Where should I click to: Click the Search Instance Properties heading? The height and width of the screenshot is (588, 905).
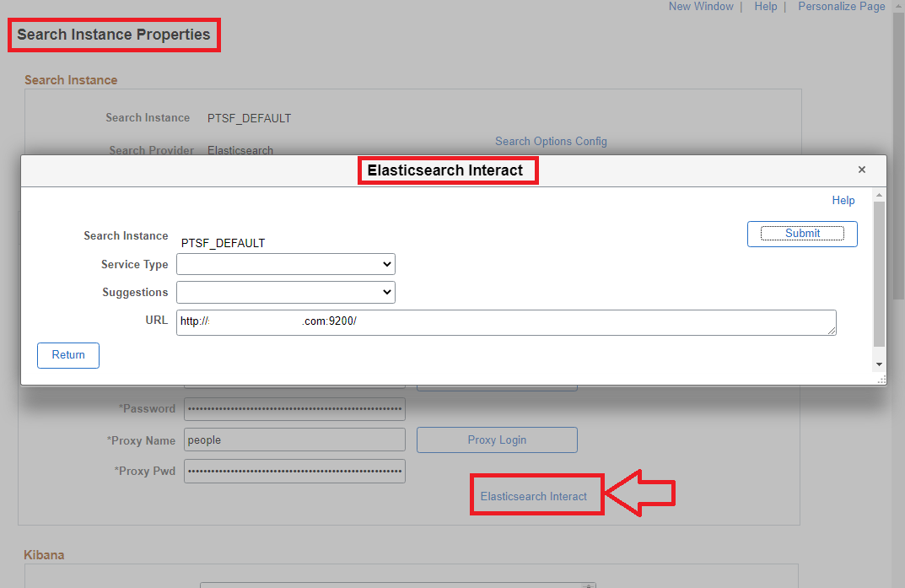pos(114,35)
